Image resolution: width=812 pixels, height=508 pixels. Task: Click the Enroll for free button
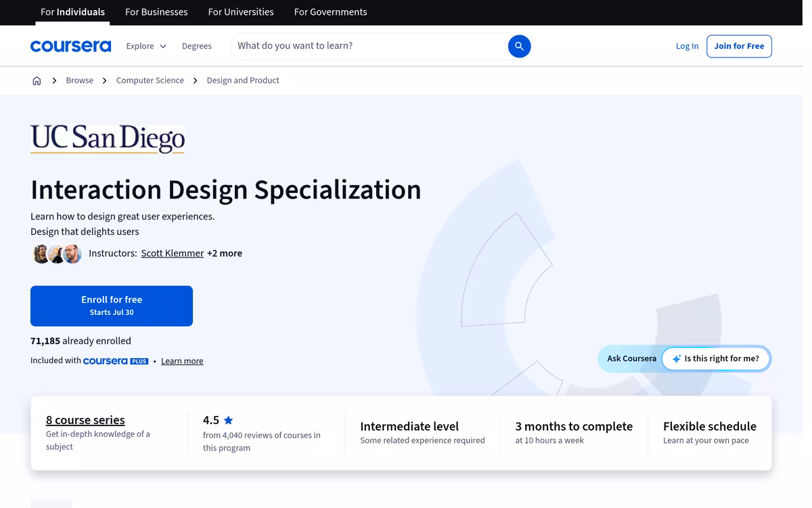pos(112,306)
